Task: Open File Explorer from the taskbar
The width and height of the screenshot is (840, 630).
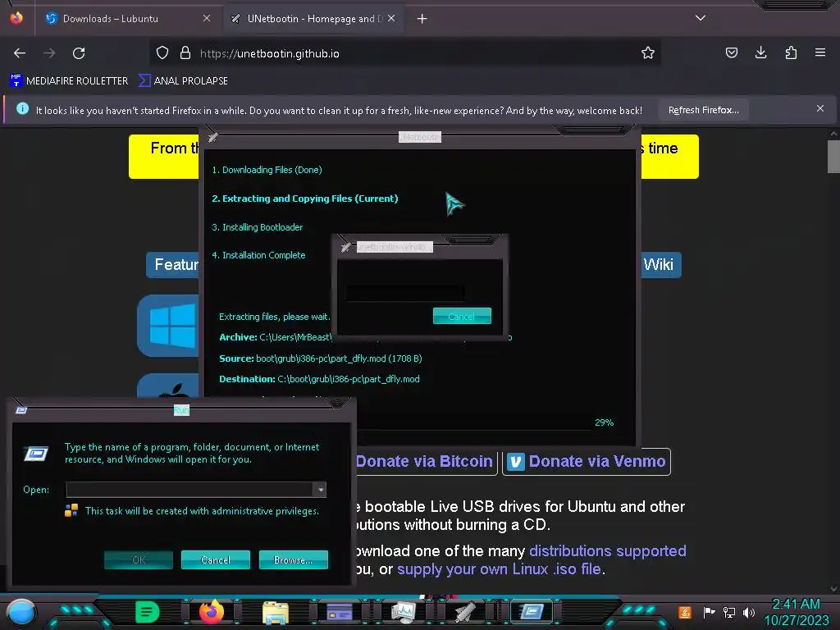Action: coord(276,612)
